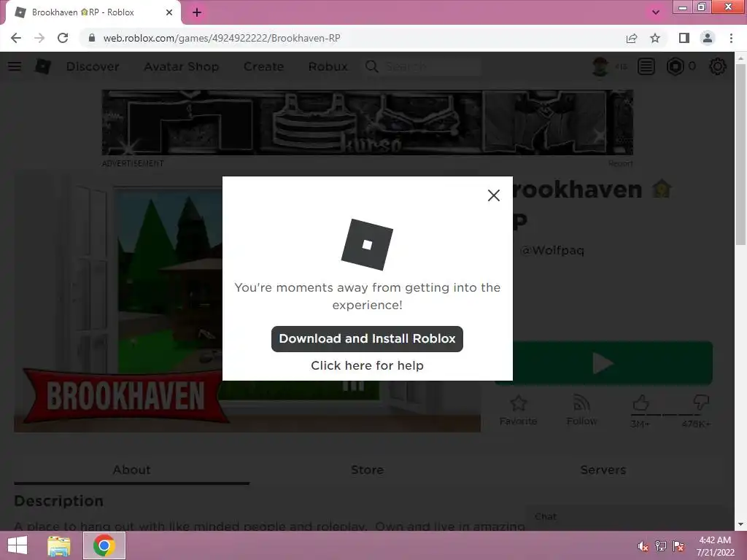Viewport: 747px width, 560px height.
Task: Select the Brookhaven RP - Roblox tab
Action: 93,12
